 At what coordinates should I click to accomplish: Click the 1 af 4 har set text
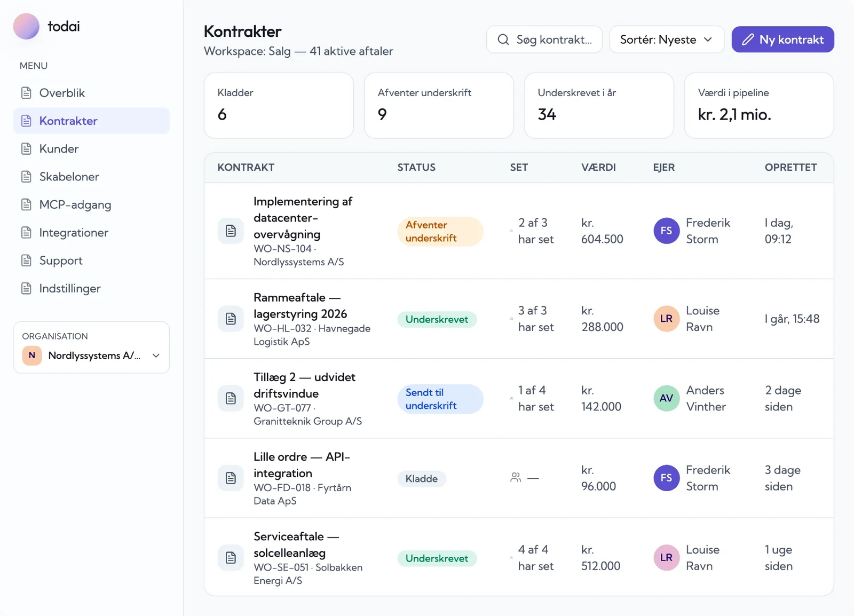(536, 398)
